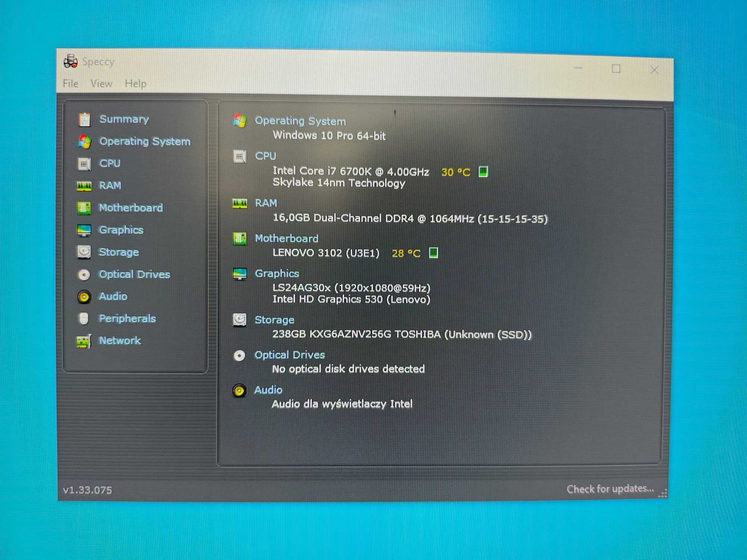This screenshot has width=747, height=560.
Task: Select Storage label in the sidebar
Action: [119, 252]
